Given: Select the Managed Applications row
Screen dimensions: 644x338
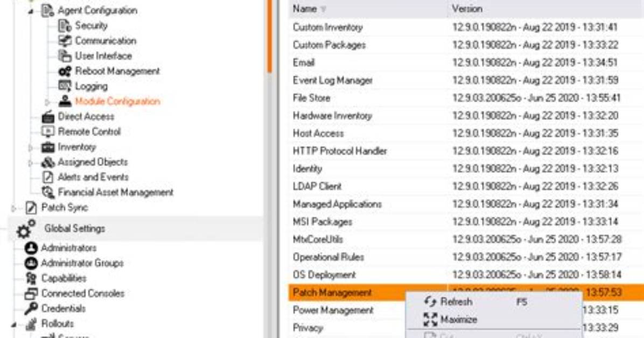Looking at the screenshot, I should [x=466, y=203].
